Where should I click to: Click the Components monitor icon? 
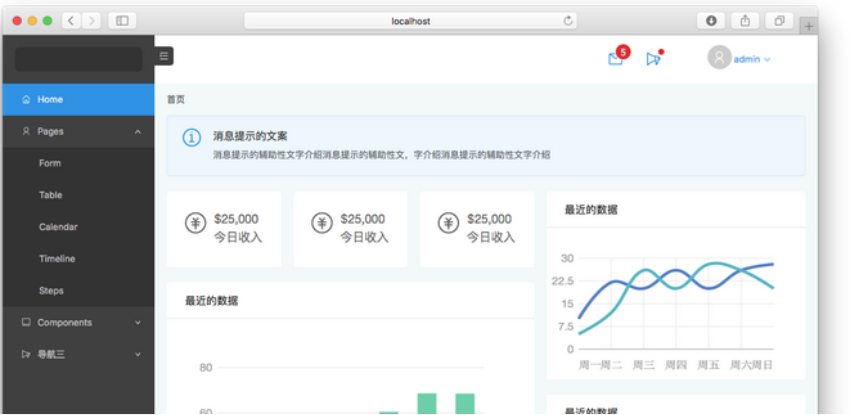[25, 322]
